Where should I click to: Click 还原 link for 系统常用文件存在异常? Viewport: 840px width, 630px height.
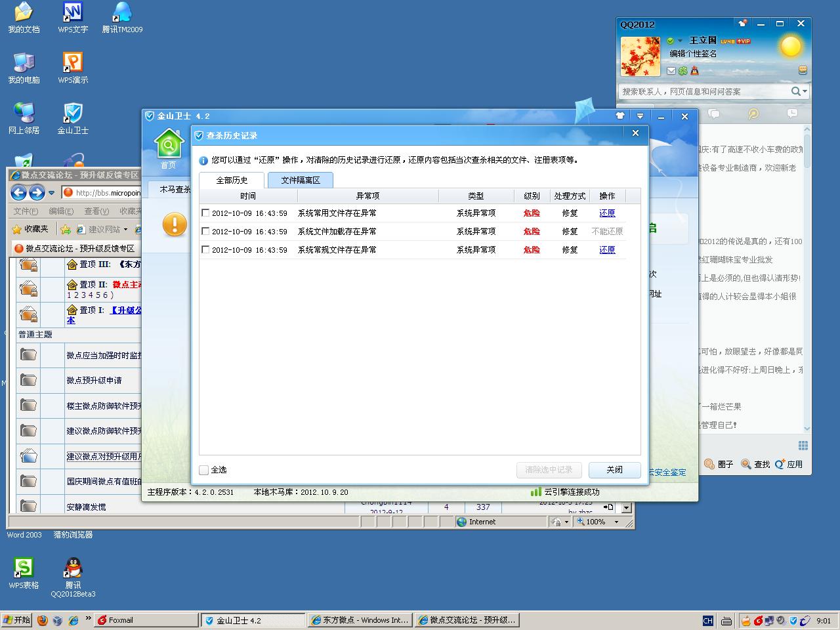click(607, 213)
